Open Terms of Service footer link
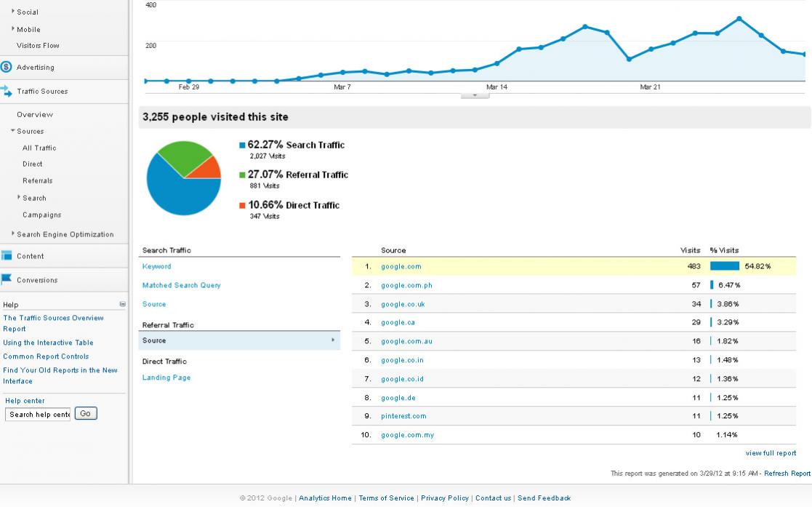 386,498
